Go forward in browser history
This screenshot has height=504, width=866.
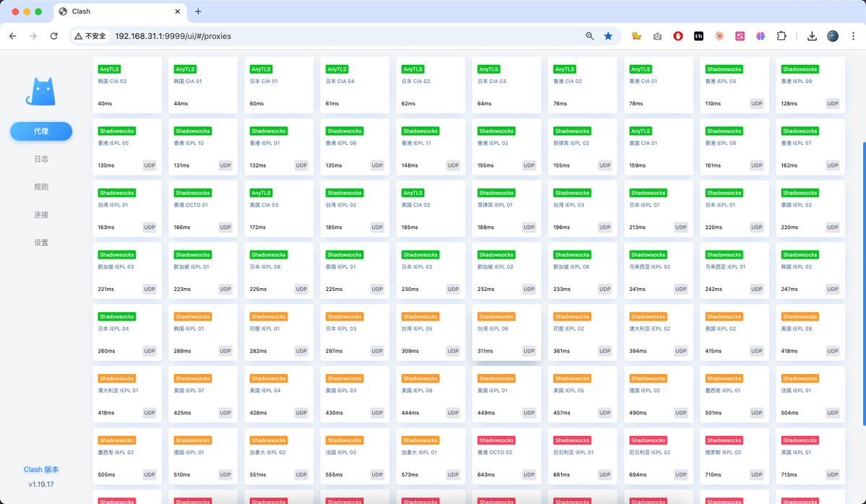click(33, 36)
